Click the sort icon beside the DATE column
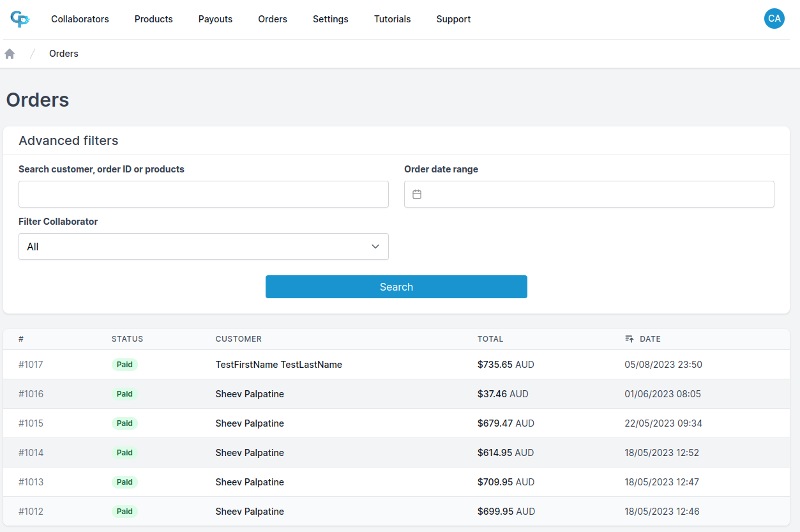Screen dimensions: 800x532 tap(629, 338)
